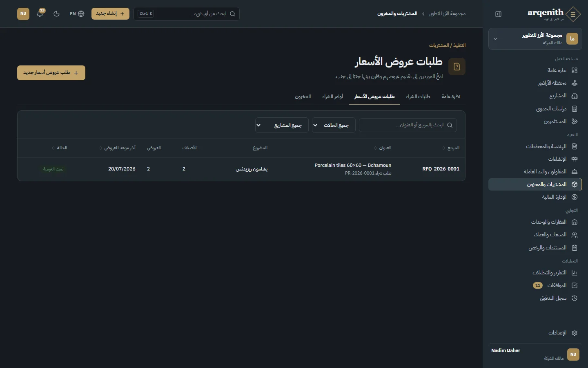Viewport: 588px width, 368px height.
Task: Select المشتريات والمخزون in the sidebar
Action: (535, 184)
